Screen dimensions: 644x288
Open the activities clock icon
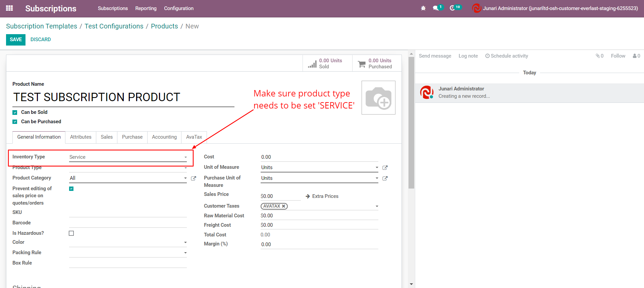[x=452, y=8]
